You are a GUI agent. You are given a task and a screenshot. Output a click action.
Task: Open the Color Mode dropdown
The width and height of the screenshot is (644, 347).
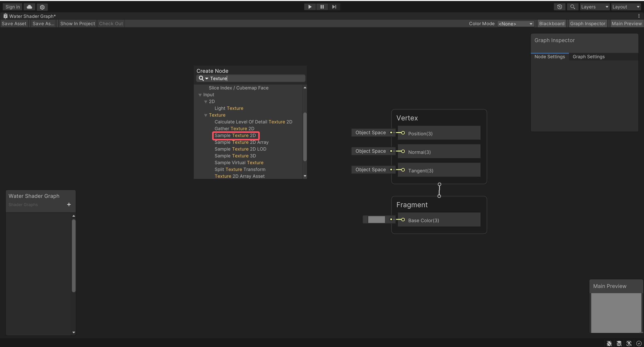coord(515,24)
